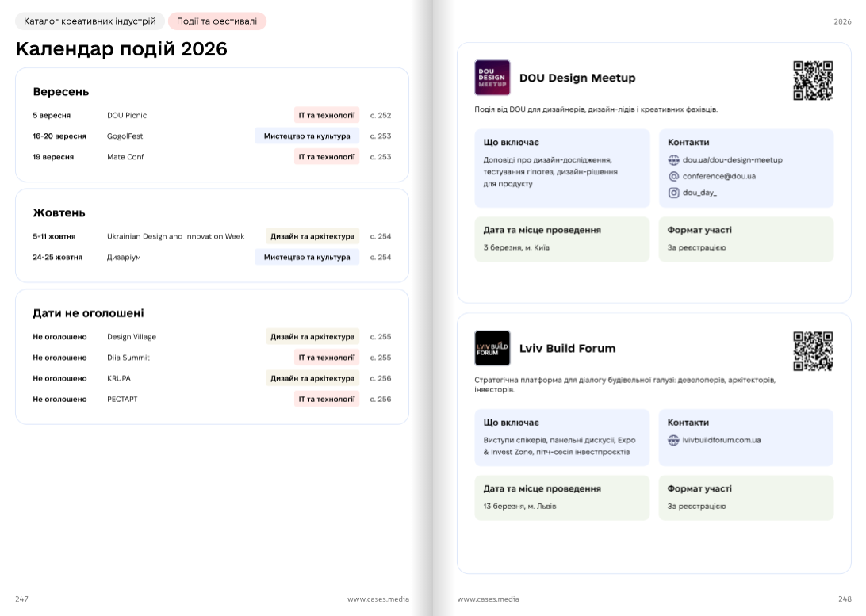Click page reference 'с. 254' for Дизаріум

(x=381, y=257)
